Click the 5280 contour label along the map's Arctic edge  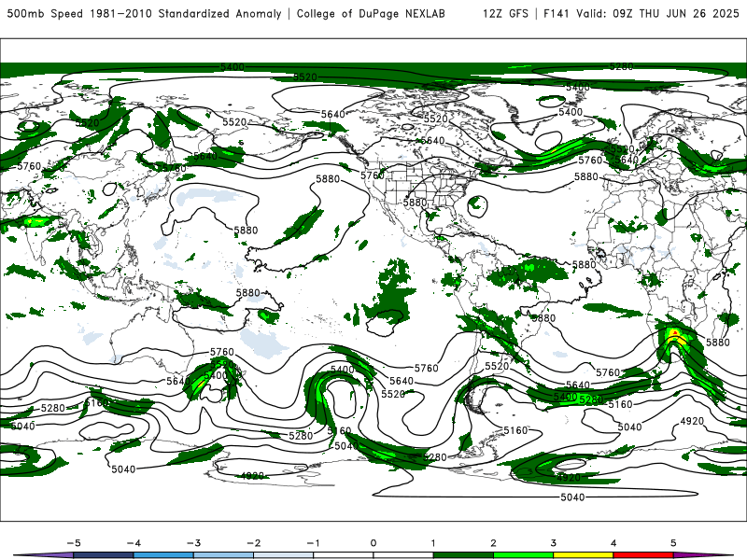pyautogui.click(x=621, y=66)
